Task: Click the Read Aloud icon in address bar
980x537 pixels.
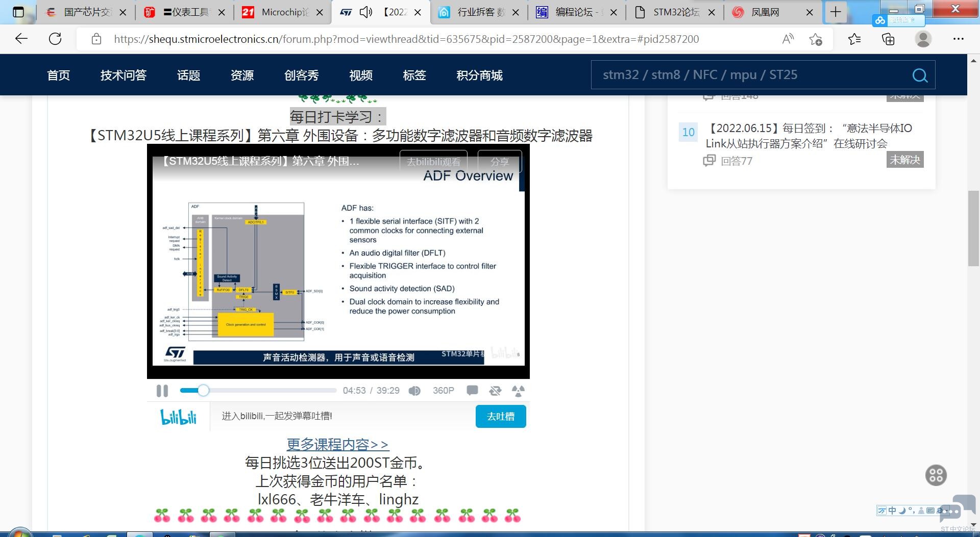Action: 788,39
